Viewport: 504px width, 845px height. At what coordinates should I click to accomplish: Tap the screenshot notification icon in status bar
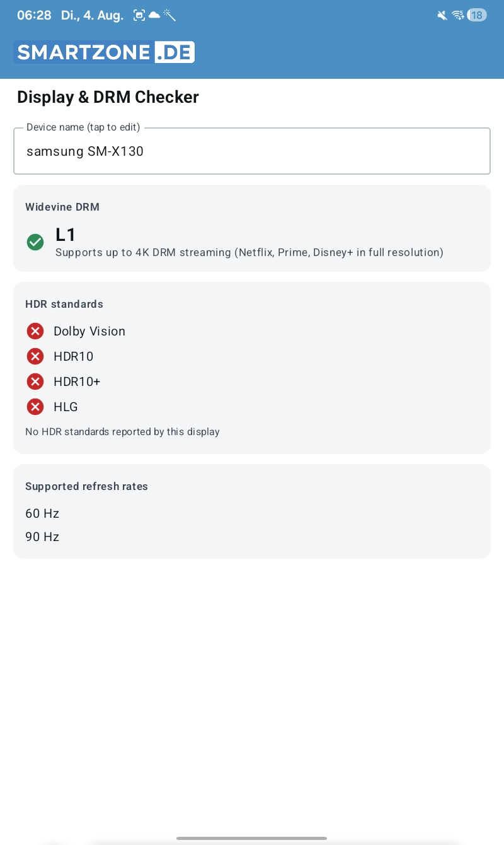139,15
